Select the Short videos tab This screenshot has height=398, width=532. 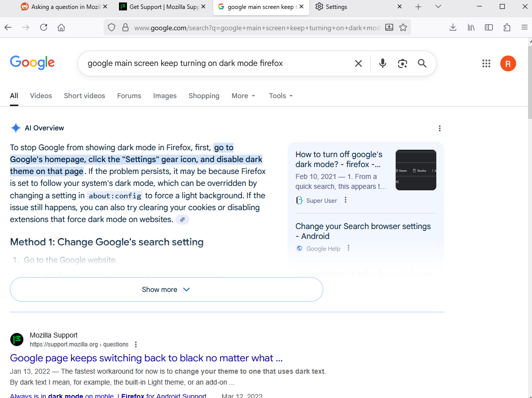pos(84,96)
